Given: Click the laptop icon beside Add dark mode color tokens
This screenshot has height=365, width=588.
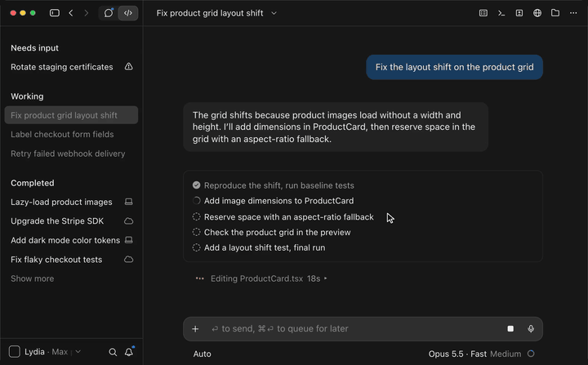Looking at the screenshot, I should pos(129,240).
